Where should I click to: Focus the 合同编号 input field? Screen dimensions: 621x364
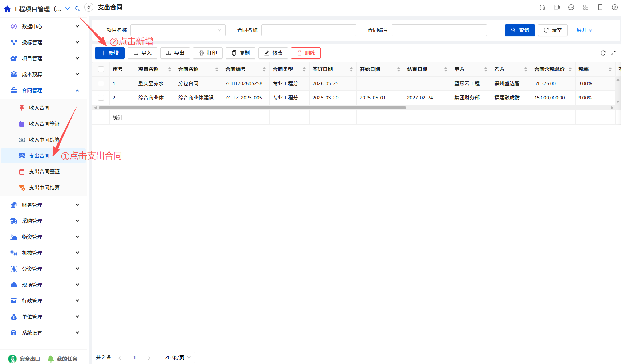[439, 30]
